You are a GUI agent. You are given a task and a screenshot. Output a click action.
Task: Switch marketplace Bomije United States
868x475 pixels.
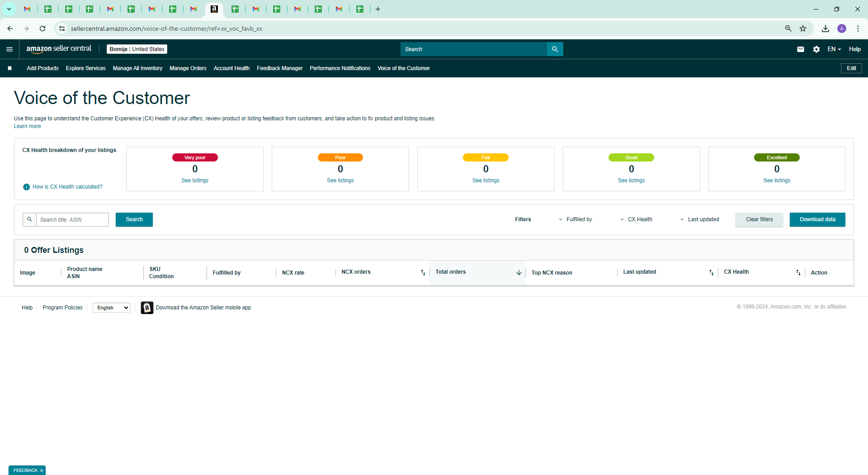137,49
